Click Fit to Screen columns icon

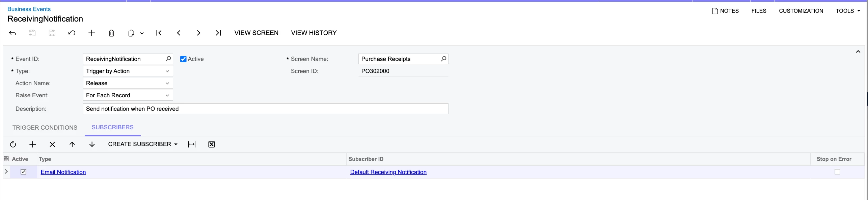click(x=192, y=144)
